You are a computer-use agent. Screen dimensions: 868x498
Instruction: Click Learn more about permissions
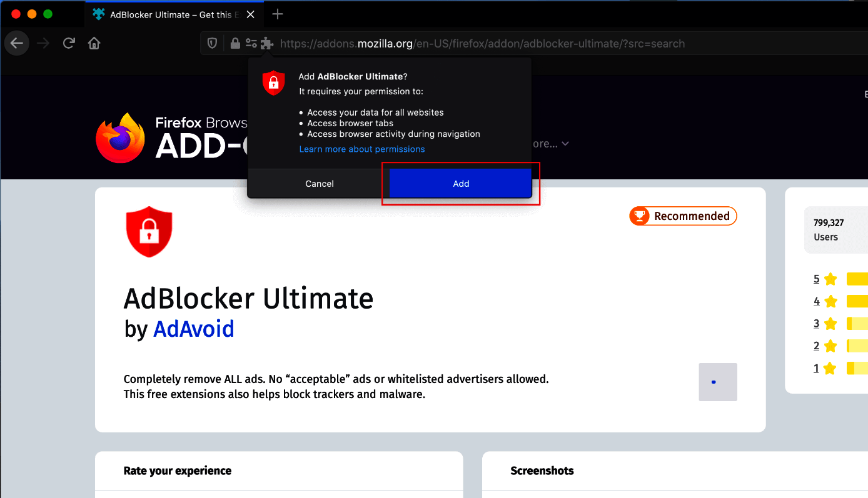point(362,149)
